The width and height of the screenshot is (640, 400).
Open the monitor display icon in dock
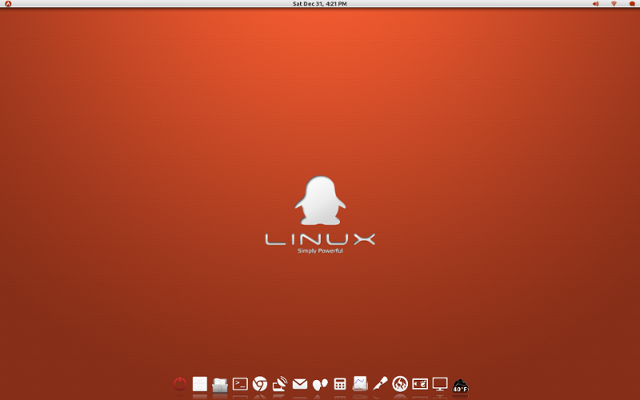pyautogui.click(x=440, y=384)
